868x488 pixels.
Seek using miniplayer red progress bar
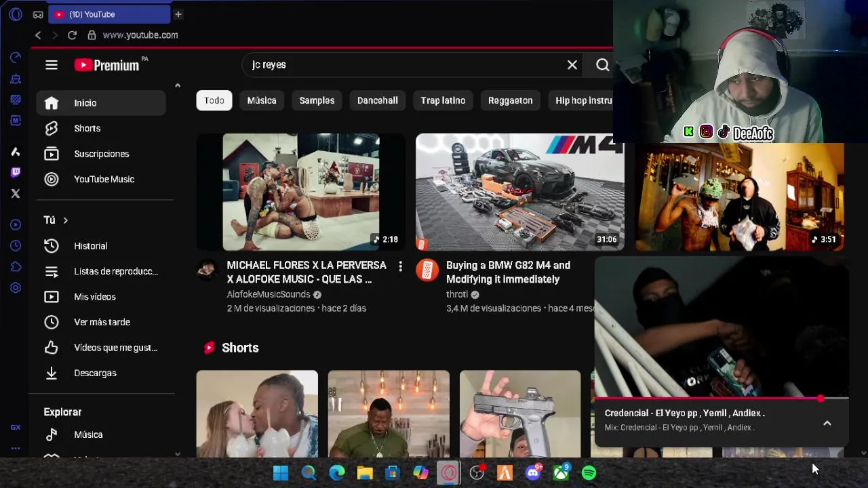coord(722,399)
